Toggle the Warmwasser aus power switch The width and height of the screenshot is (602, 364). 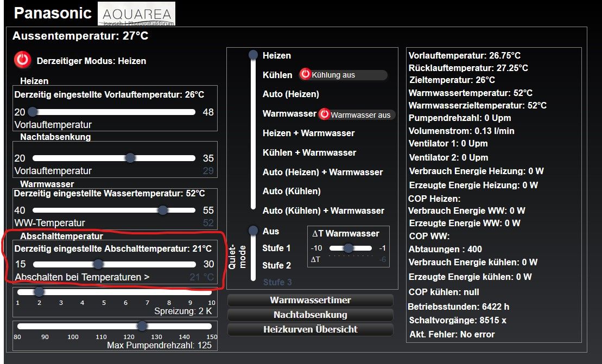[x=325, y=114]
